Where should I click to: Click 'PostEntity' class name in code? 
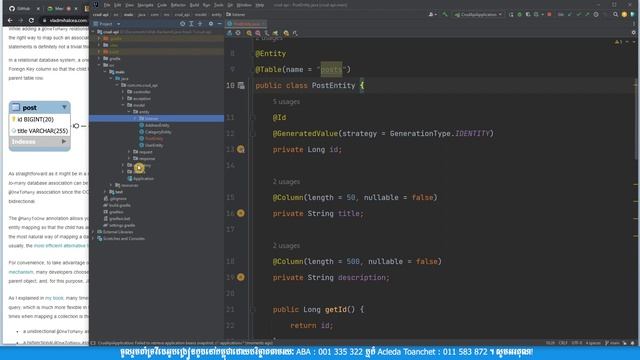coord(333,85)
